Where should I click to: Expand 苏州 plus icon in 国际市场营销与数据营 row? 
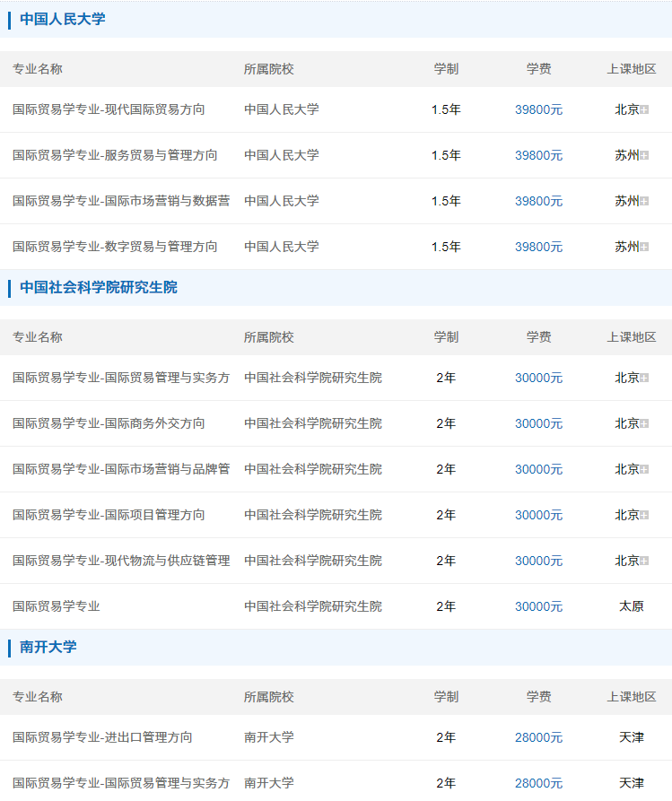pyautogui.click(x=644, y=201)
